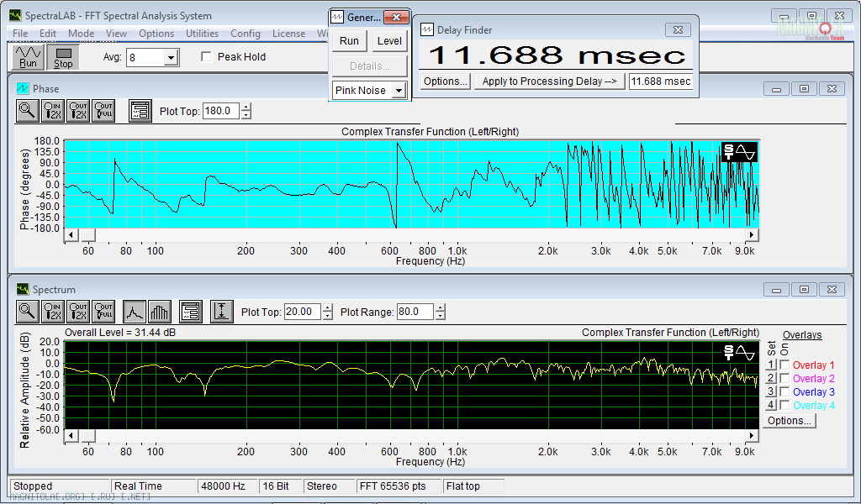The height and width of the screenshot is (504, 861).
Task: Click Zoom Out 2X in Spectrum window
Action: pyautogui.click(x=78, y=312)
